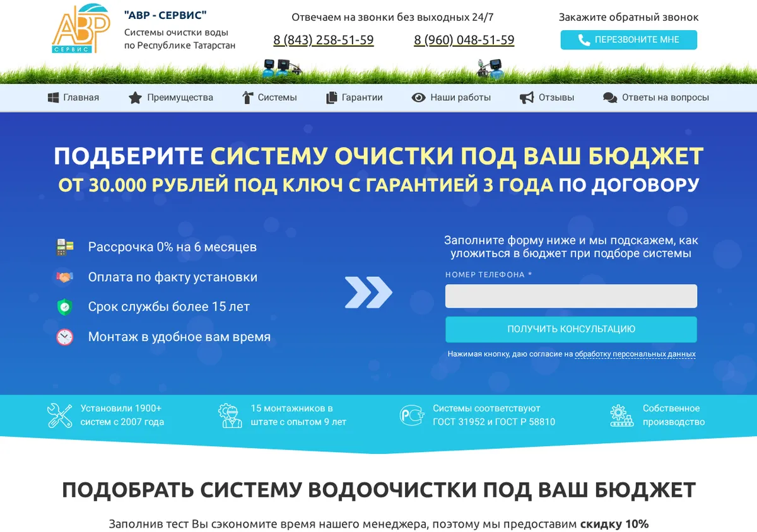Click the wrench and screwdriver icon
Viewport: 757px width, 532px height.
(60, 415)
